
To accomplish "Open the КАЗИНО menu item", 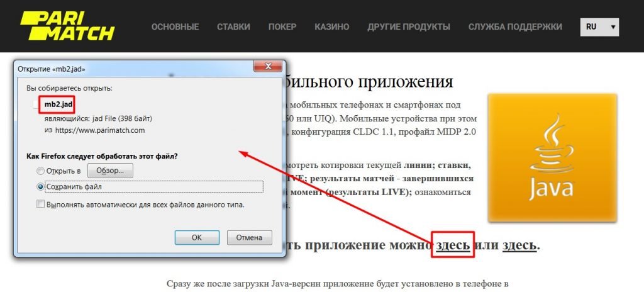I will pos(332,27).
